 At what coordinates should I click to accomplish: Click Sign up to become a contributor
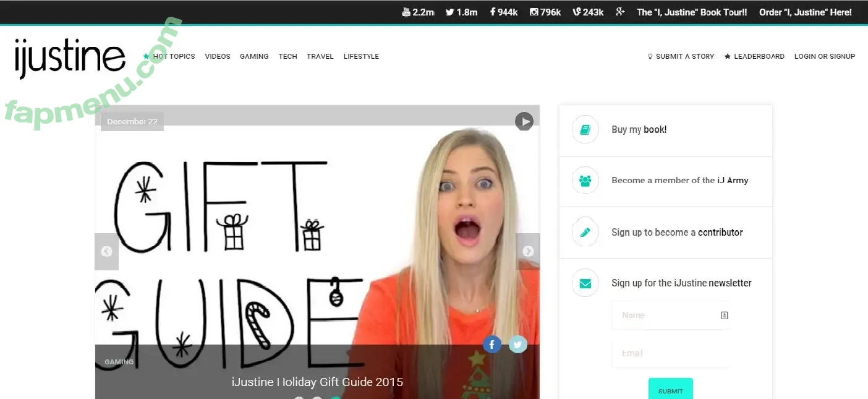[677, 233]
